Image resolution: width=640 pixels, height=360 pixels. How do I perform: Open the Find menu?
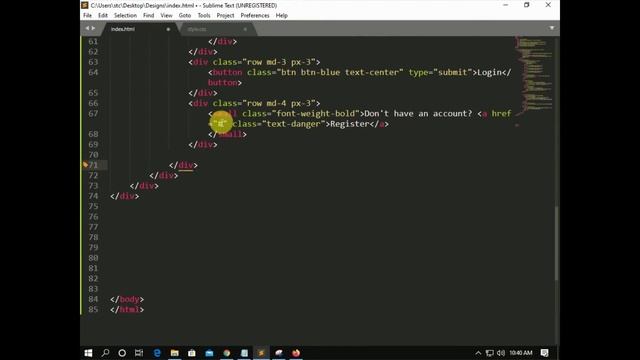point(149,16)
